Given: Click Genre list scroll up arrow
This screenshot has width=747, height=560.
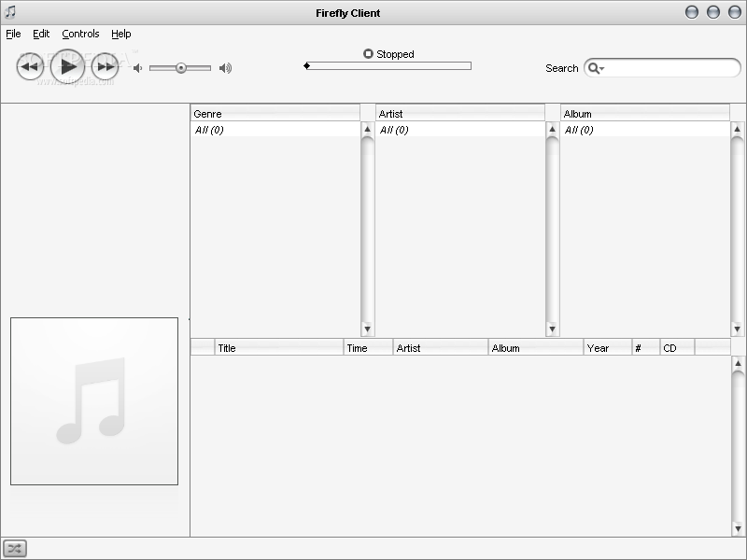Looking at the screenshot, I should tap(367, 129).
